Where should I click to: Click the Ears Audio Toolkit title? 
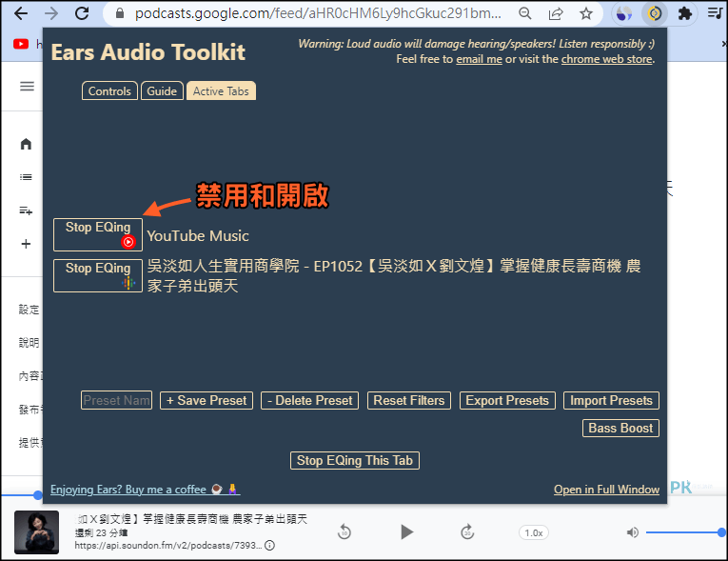coord(148,52)
